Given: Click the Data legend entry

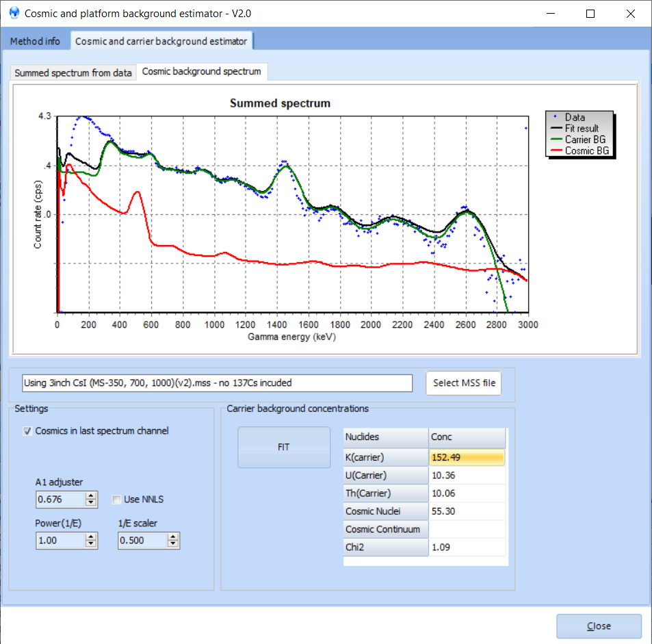Looking at the screenshot, I should click(x=574, y=117).
